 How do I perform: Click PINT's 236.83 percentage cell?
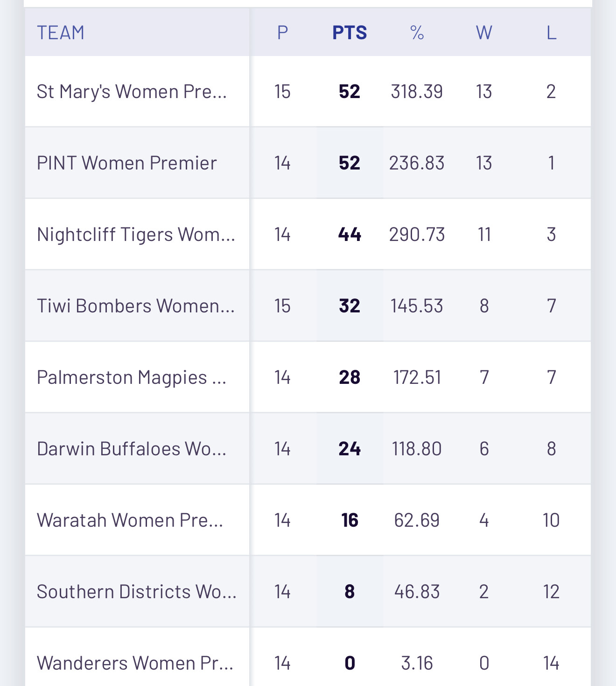tap(417, 163)
